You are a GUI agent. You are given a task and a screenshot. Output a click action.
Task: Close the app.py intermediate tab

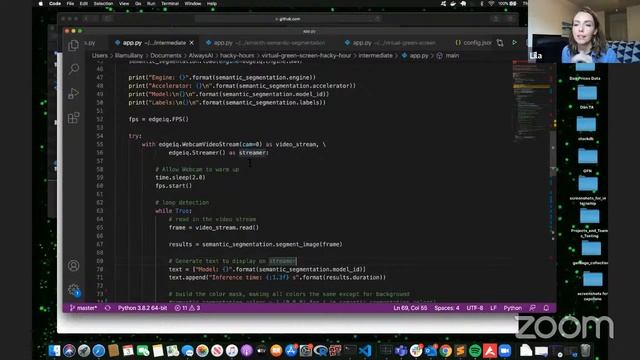click(x=191, y=42)
